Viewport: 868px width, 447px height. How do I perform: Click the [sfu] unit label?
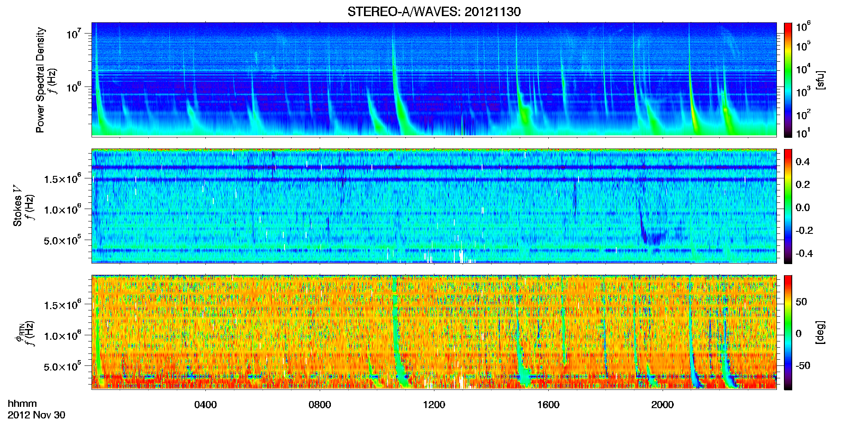(820, 80)
